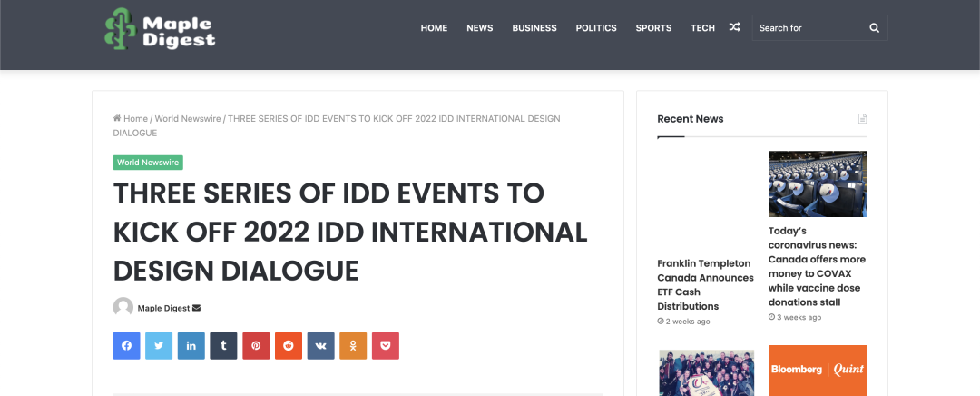Viewport: 980px width, 396px height.
Task: Open the TECH menu item
Action: coord(702,27)
